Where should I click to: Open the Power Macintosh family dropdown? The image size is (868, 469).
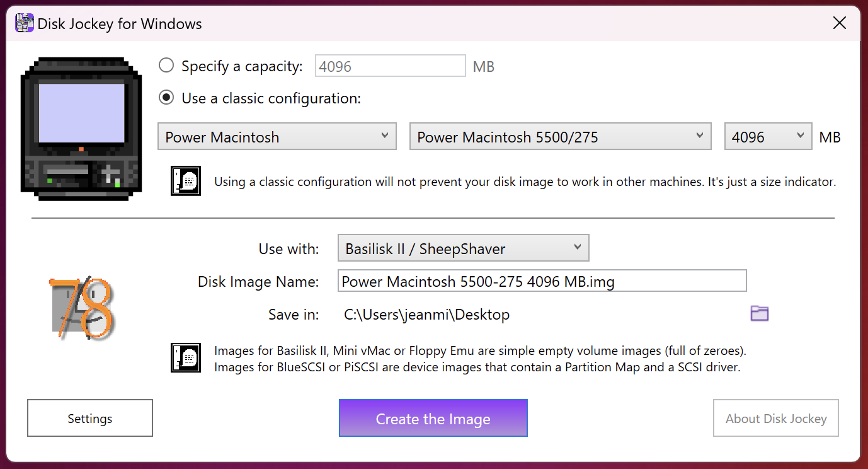pyautogui.click(x=277, y=136)
